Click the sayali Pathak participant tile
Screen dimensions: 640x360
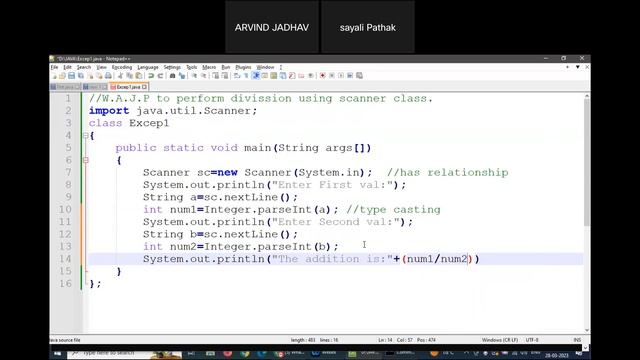click(368, 27)
